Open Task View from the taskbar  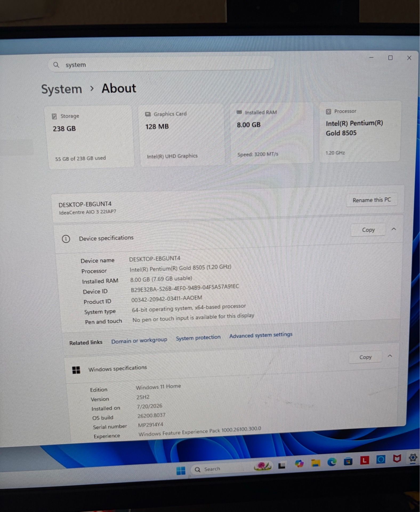282,466
